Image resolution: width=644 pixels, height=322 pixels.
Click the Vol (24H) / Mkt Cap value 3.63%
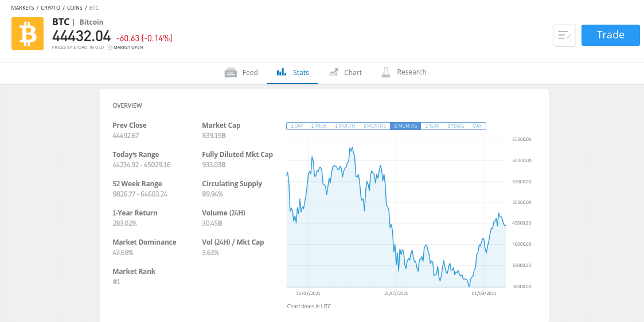pyautogui.click(x=210, y=252)
